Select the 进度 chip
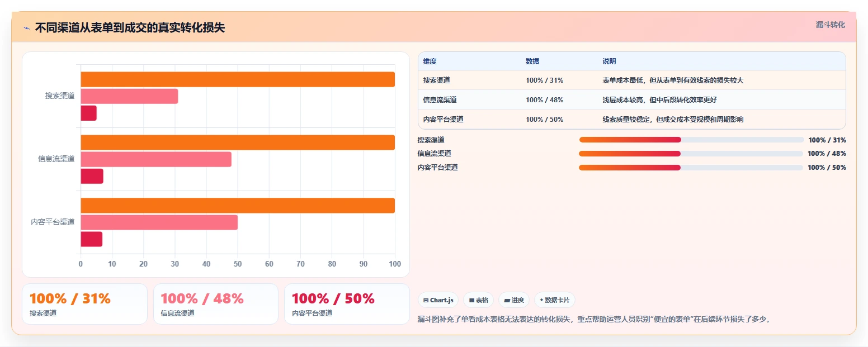The width and height of the screenshot is (868, 347). (514, 300)
